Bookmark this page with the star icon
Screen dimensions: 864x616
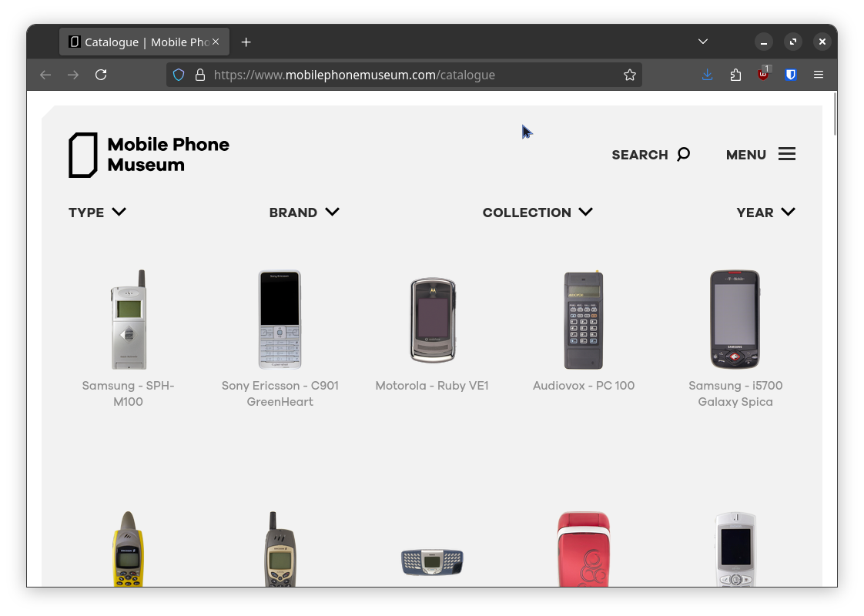pos(630,75)
